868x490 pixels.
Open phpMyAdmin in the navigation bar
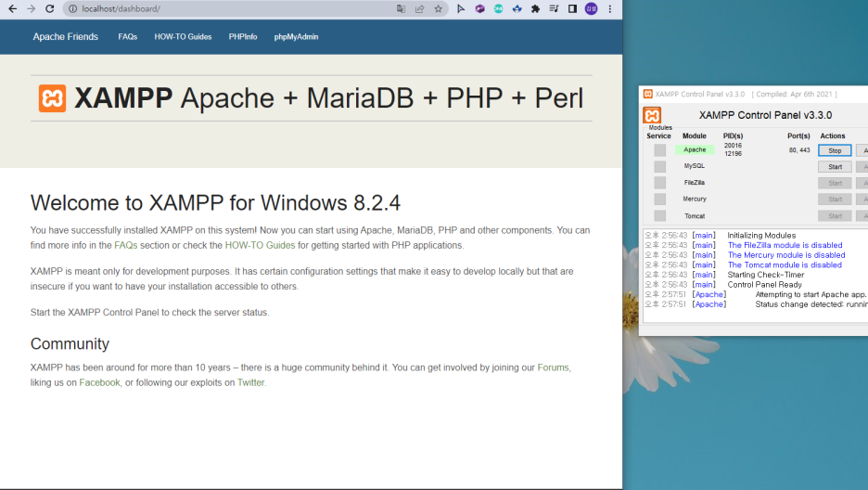click(296, 36)
